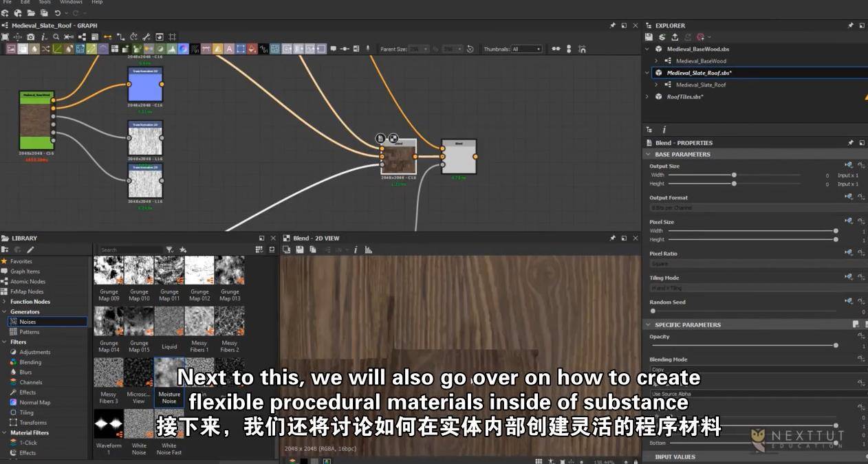Click the Comment speech bubble icon
The width and height of the screenshot is (868, 464).
(x=333, y=49)
